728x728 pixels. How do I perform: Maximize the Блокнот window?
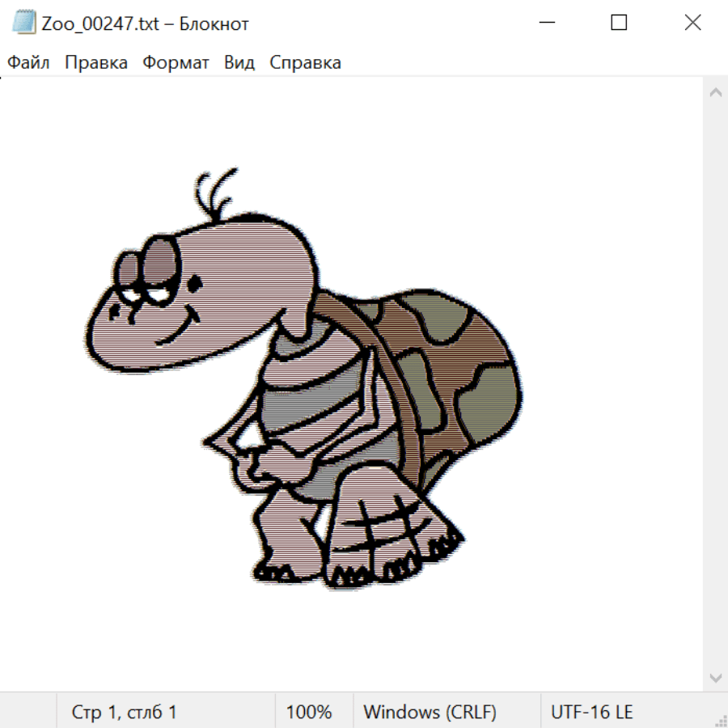point(619,23)
